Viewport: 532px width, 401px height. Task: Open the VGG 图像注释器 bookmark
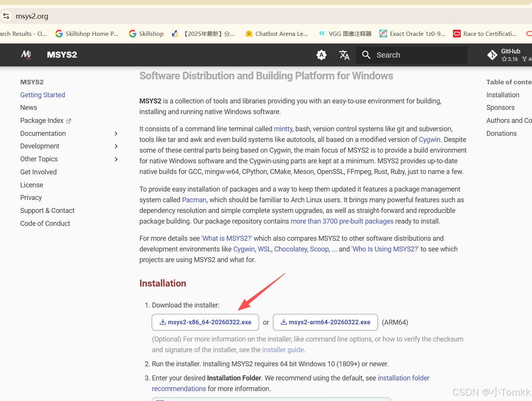345,34
